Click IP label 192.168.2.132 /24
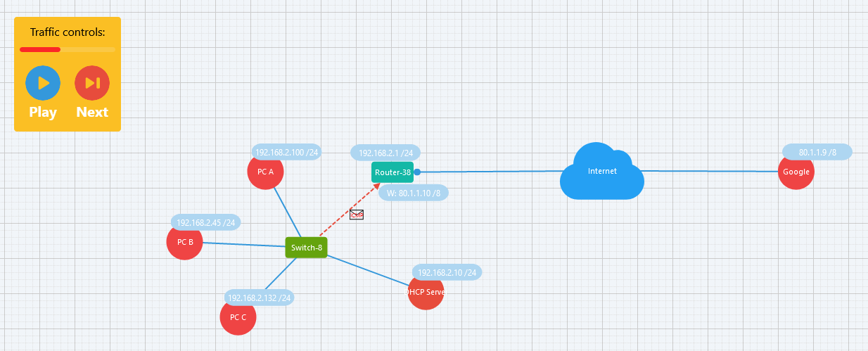 (259, 298)
